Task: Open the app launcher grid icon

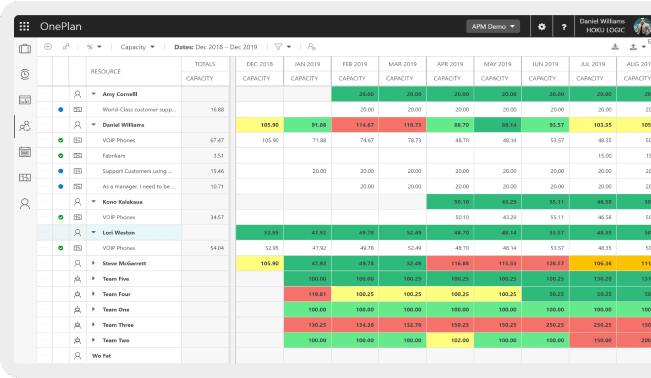Action: pyautogui.click(x=24, y=26)
